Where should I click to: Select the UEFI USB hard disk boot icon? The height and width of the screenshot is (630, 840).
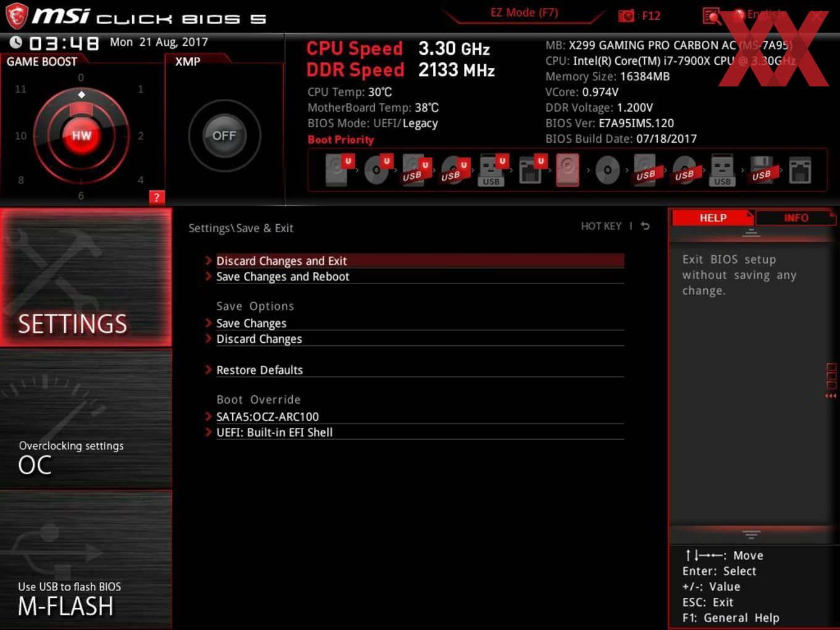coord(416,170)
